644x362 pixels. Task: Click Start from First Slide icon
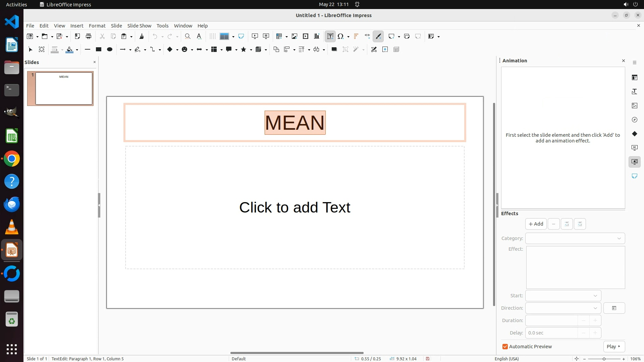pyautogui.click(x=255, y=36)
